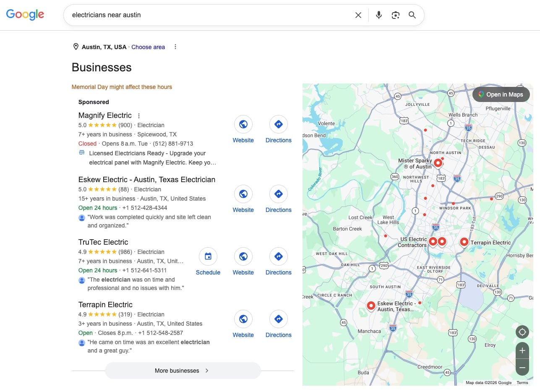Open Terrapin Electric listing title
This screenshot has height=392, width=540.
coord(105,305)
